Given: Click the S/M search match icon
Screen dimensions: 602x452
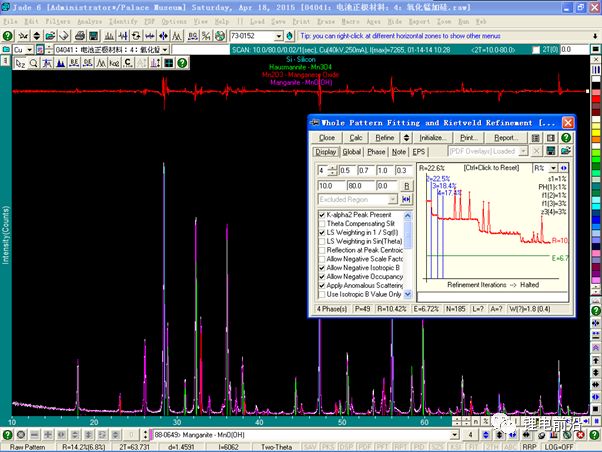Looking at the screenshot, I should (206, 36).
